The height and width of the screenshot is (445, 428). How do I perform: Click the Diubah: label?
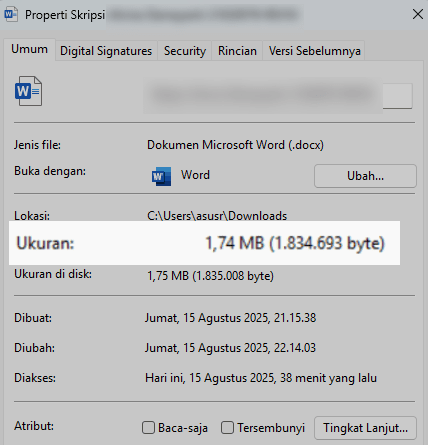[x=34, y=348]
